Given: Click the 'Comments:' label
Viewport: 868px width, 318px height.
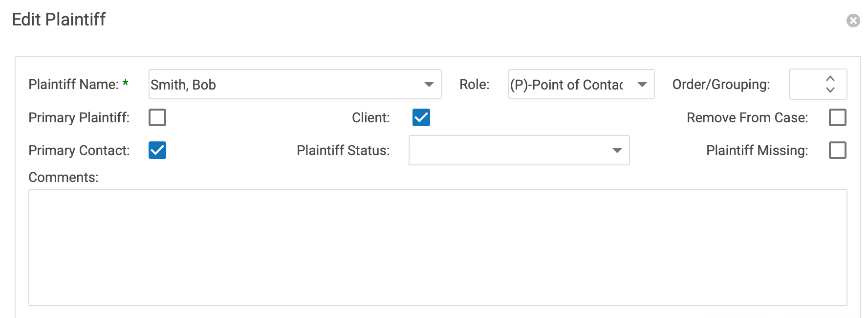Looking at the screenshot, I should click(x=64, y=177).
